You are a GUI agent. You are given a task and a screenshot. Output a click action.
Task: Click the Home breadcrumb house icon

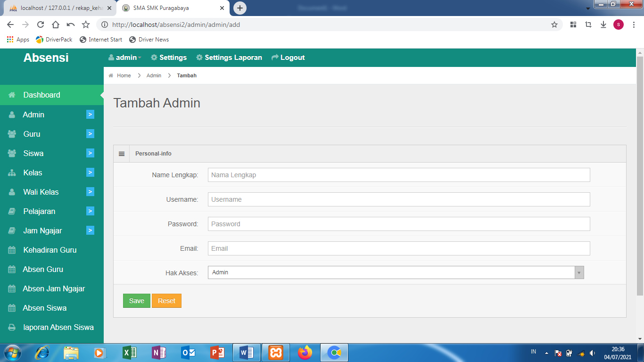pos(112,75)
